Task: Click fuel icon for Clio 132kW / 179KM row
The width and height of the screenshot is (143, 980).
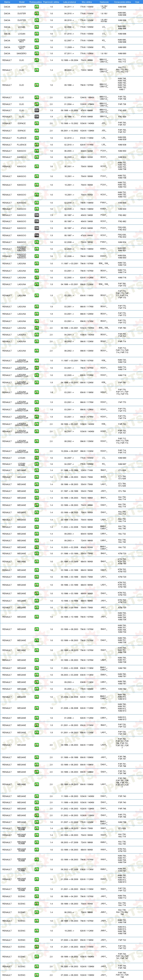Action: [37, 104]
